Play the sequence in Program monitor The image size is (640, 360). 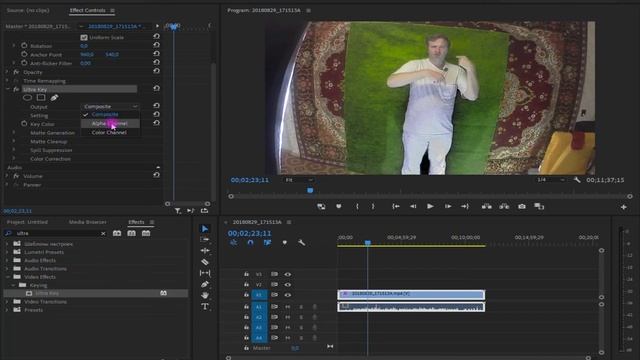pos(430,207)
